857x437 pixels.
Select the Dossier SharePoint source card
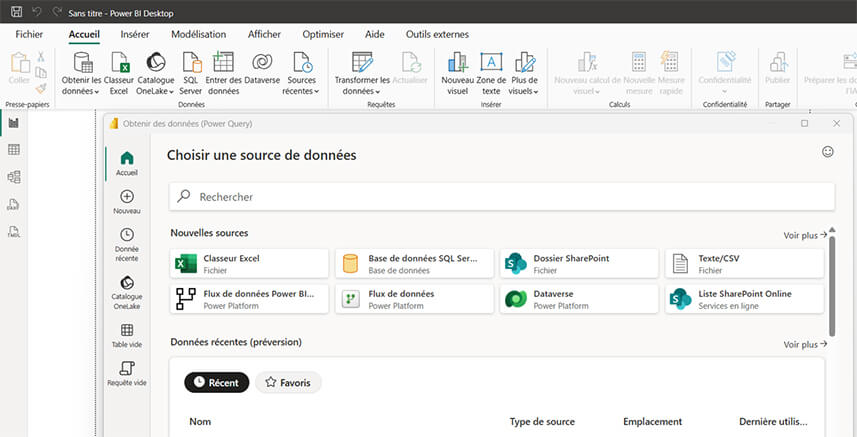point(579,264)
